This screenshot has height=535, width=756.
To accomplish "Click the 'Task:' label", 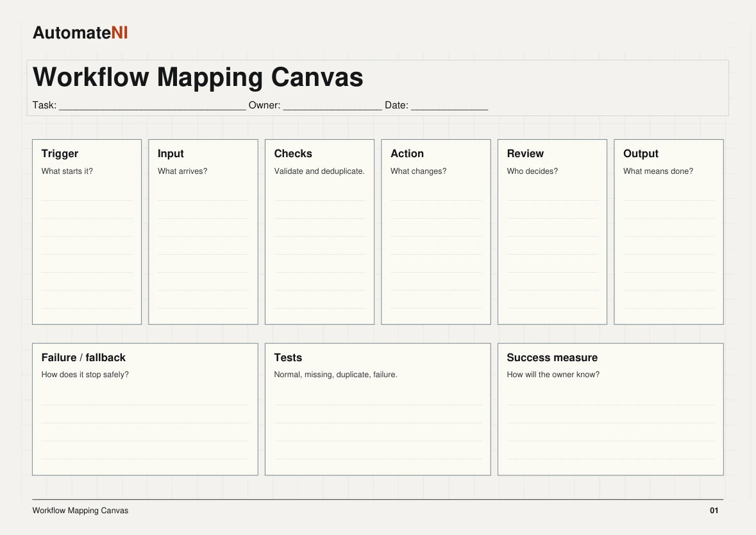I will (x=44, y=105).
